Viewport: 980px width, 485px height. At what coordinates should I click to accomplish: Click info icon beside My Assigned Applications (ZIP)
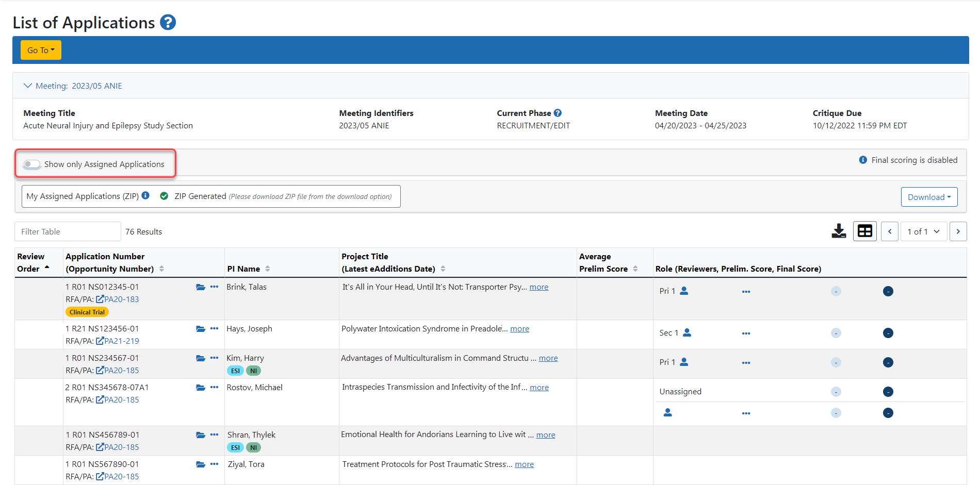pos(145,195)
